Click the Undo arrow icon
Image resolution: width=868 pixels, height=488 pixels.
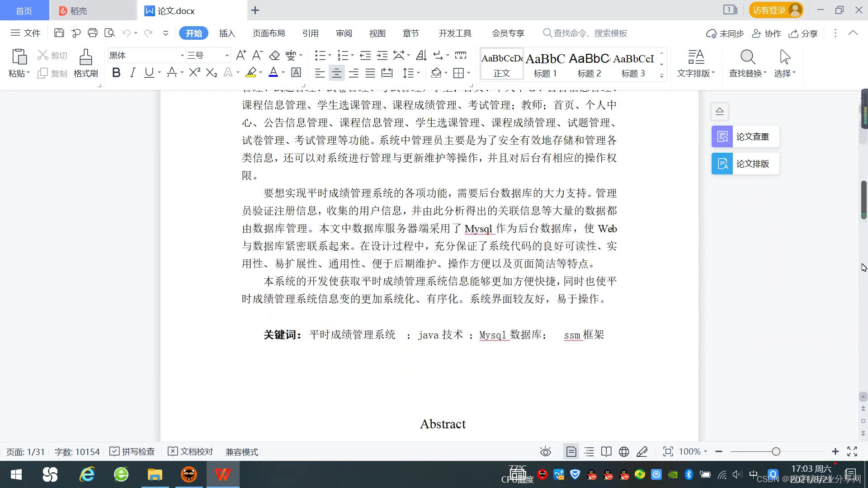127,33
